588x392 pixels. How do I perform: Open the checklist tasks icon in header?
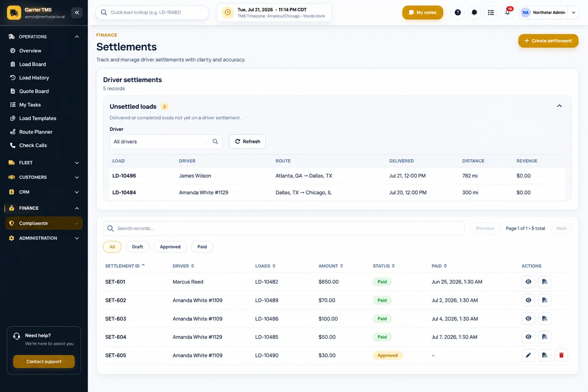pos(491,13)
